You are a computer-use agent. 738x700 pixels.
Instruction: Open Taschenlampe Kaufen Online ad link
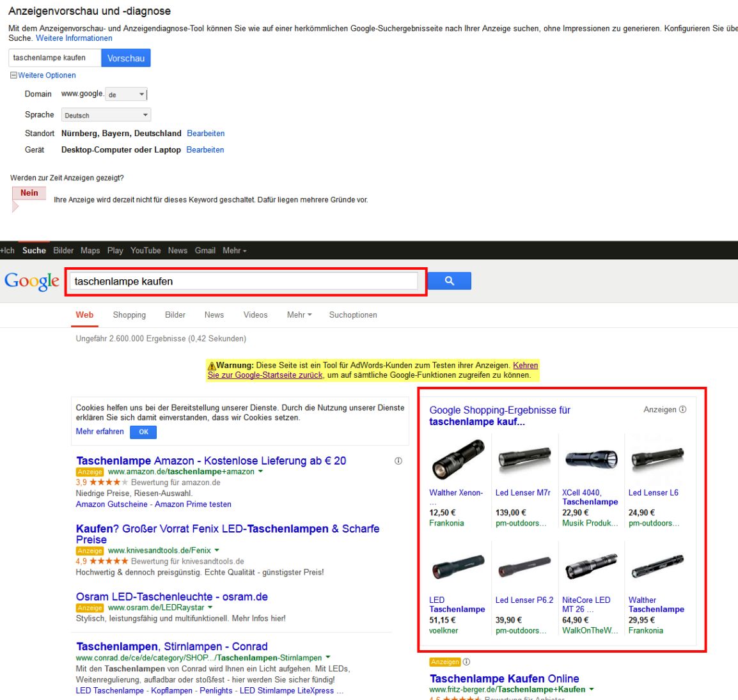(504, 679)
